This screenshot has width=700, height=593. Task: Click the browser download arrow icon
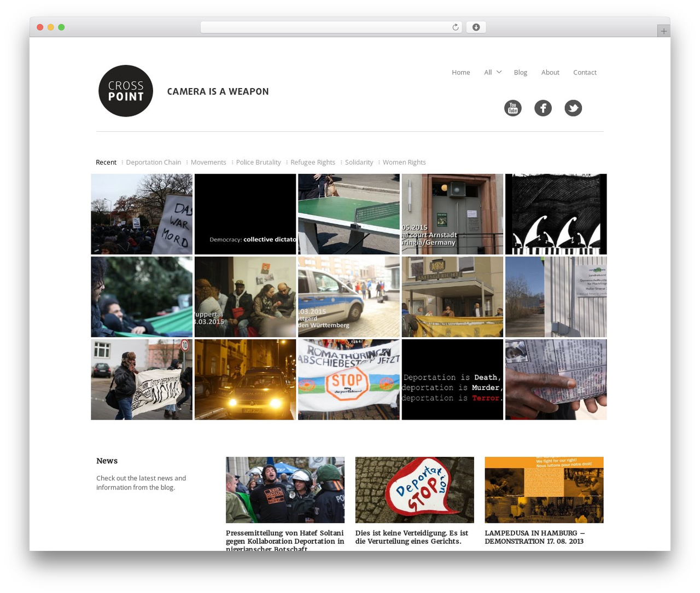click(x=476, y=27)
